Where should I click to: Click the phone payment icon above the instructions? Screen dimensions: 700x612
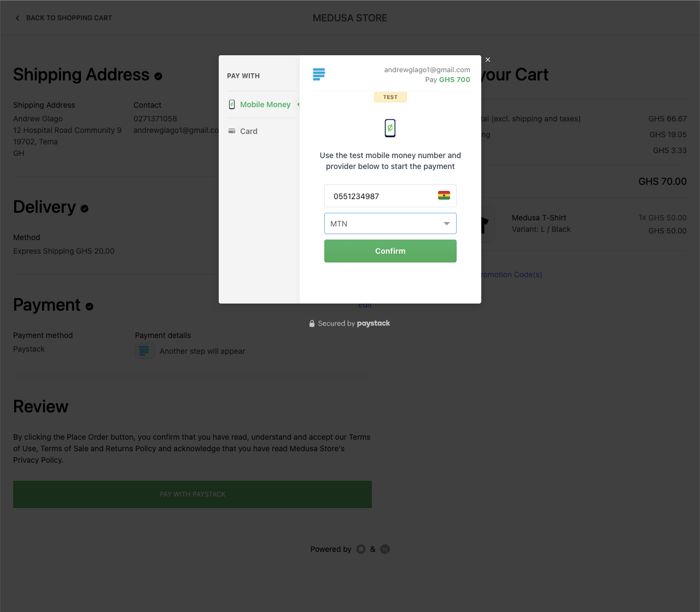[390, 127]
